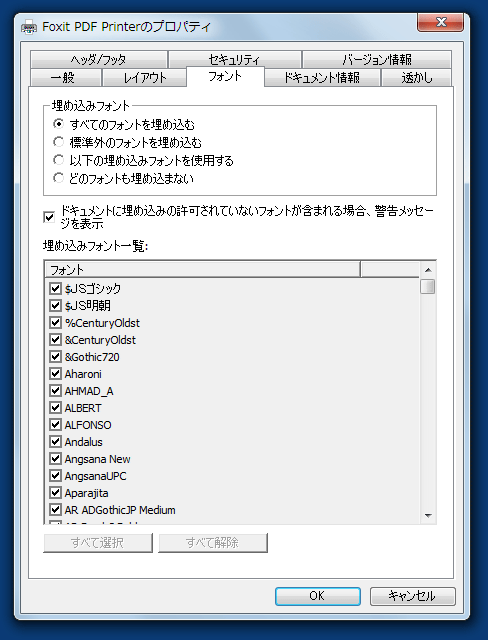Open the ヘッダ/フッタ tab
This screenshot has height=640, width=488.
pyautogui.click(x=98, y=59)
